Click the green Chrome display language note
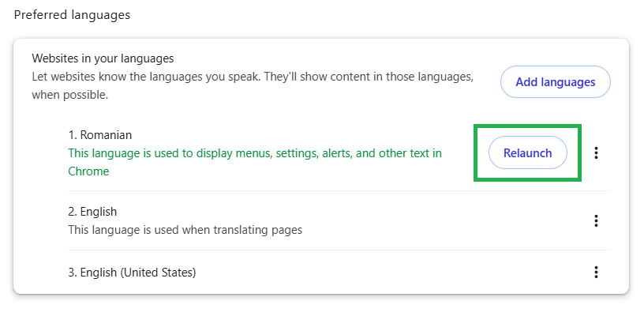 point(255,162)
